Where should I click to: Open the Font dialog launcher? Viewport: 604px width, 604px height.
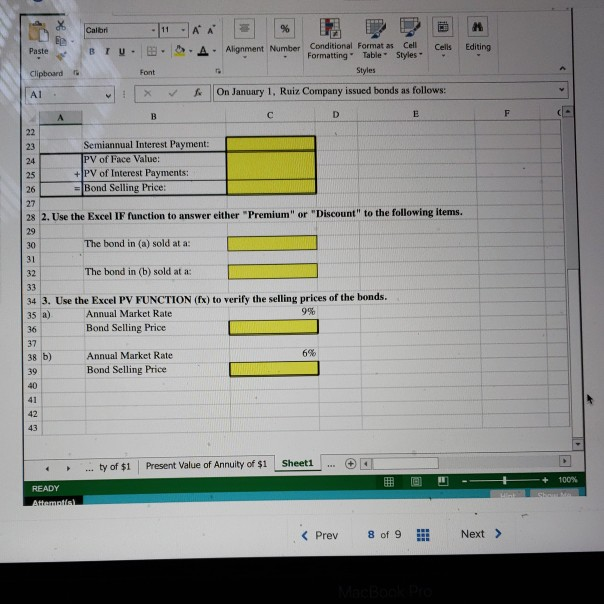pos(218,71)
